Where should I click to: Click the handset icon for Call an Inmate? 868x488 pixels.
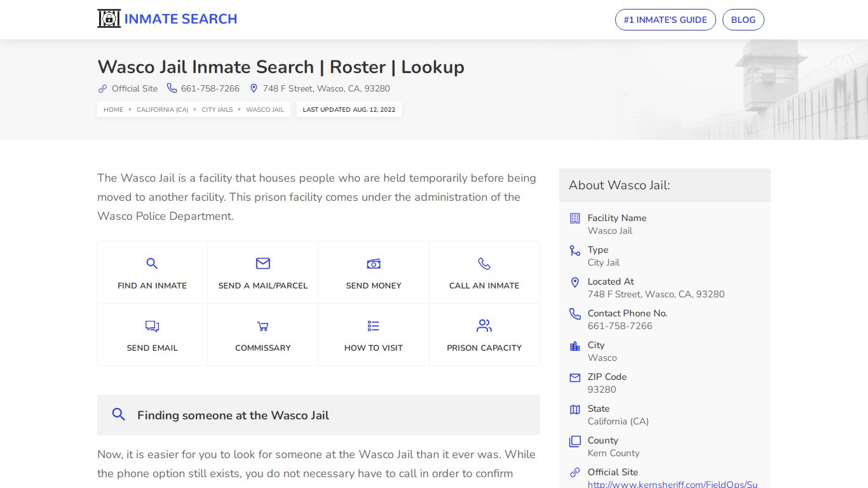click(x=484, y=263)
